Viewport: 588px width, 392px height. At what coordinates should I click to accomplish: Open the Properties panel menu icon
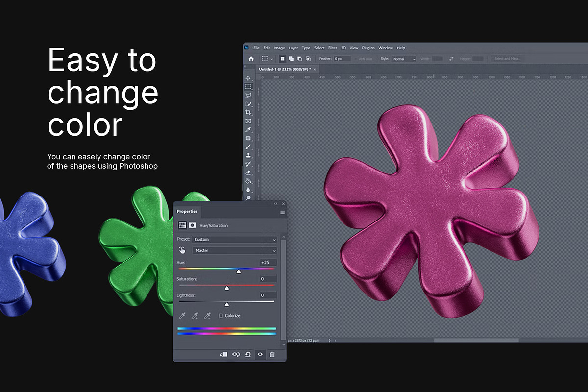pyautogui.click(x=282, y=212)
